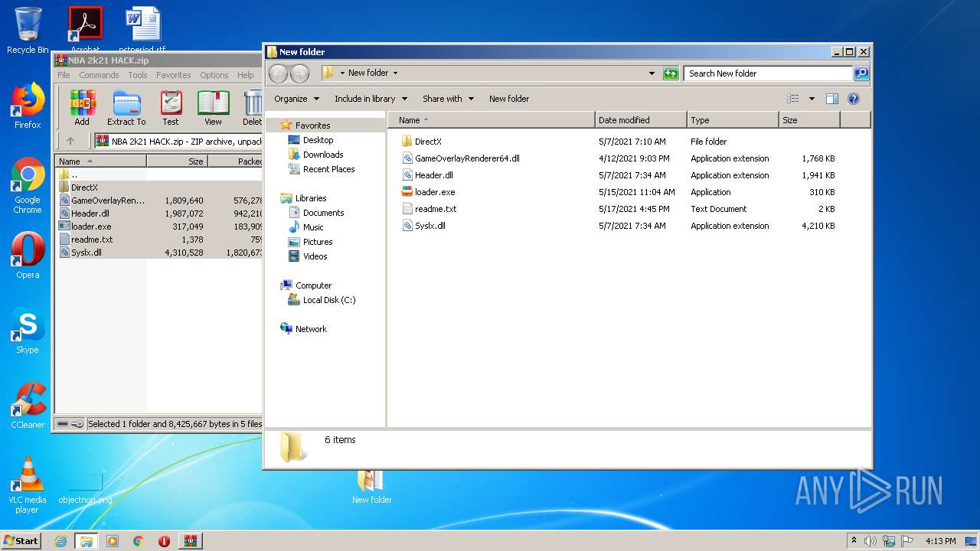Sort by Size column in WinRAR list
980x551 pixels.
[x=177, y=161]
